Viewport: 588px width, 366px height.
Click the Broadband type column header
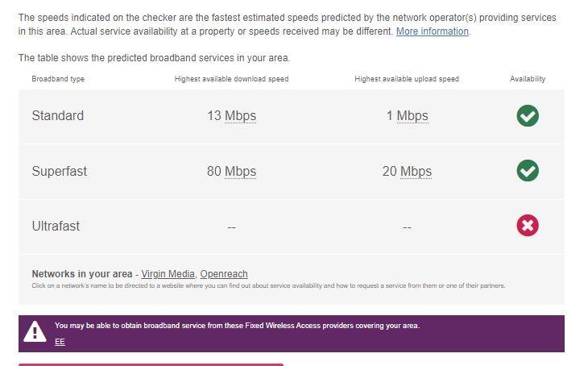(x=58, y=79)
